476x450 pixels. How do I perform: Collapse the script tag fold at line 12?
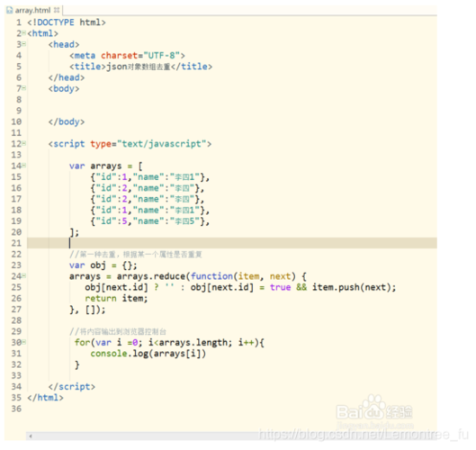point(24,143)
